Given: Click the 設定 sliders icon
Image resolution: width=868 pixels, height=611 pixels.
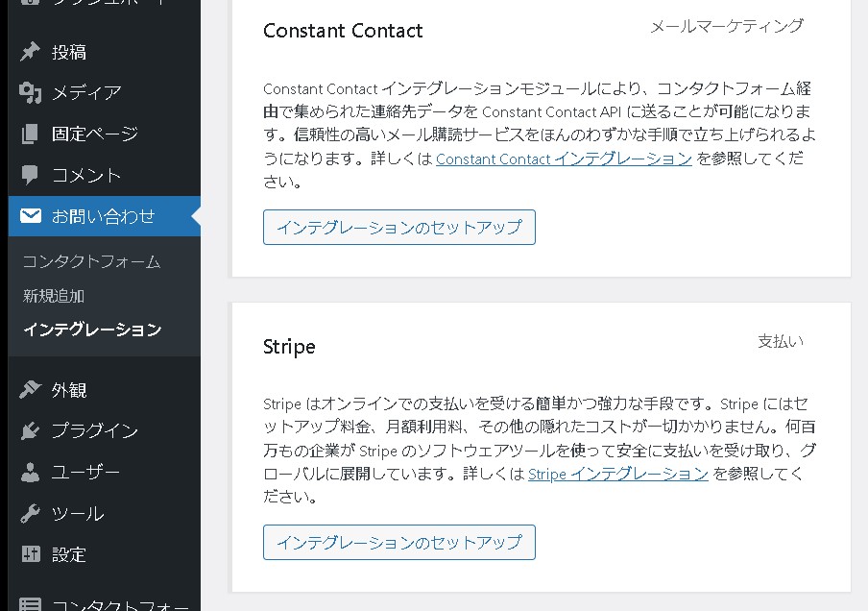Looking at the screenshot, I should (x=31, y=554).
